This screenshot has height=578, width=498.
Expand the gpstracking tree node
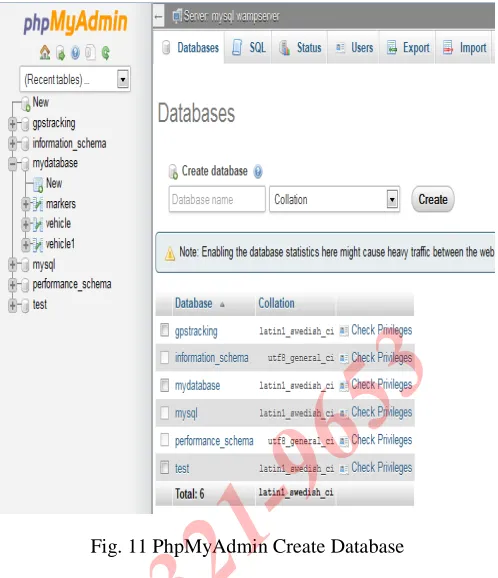click(x=12, y=124)
